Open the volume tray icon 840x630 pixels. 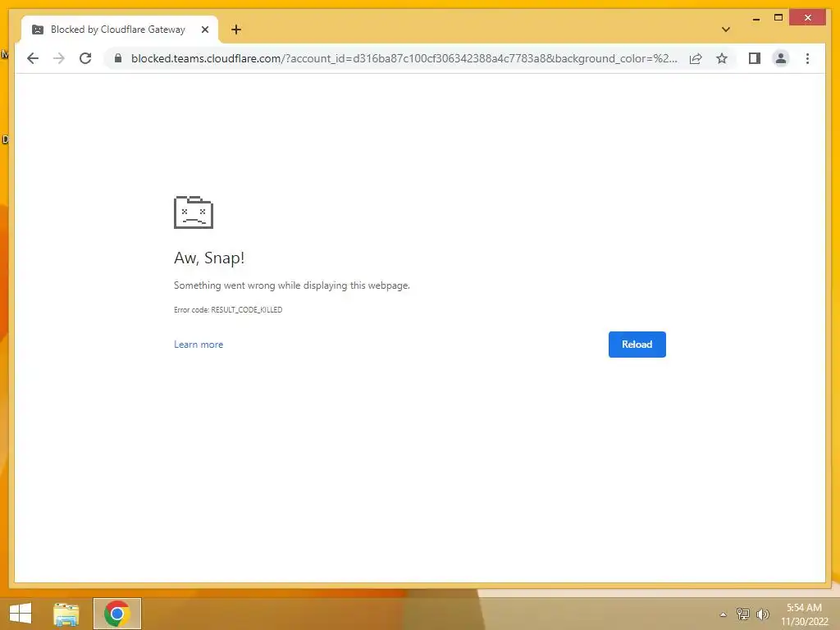point(762,614)
